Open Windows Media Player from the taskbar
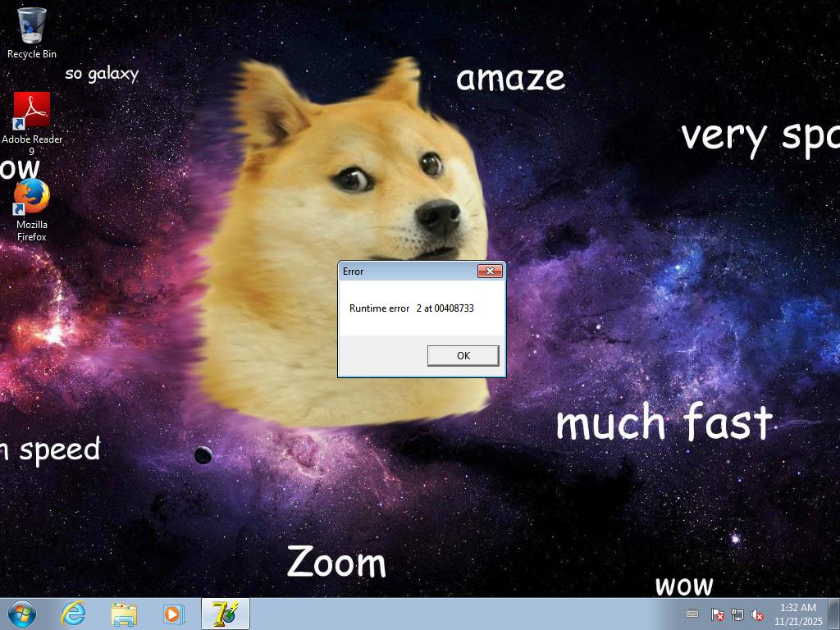Screen dimensions: 840x630 173,614
